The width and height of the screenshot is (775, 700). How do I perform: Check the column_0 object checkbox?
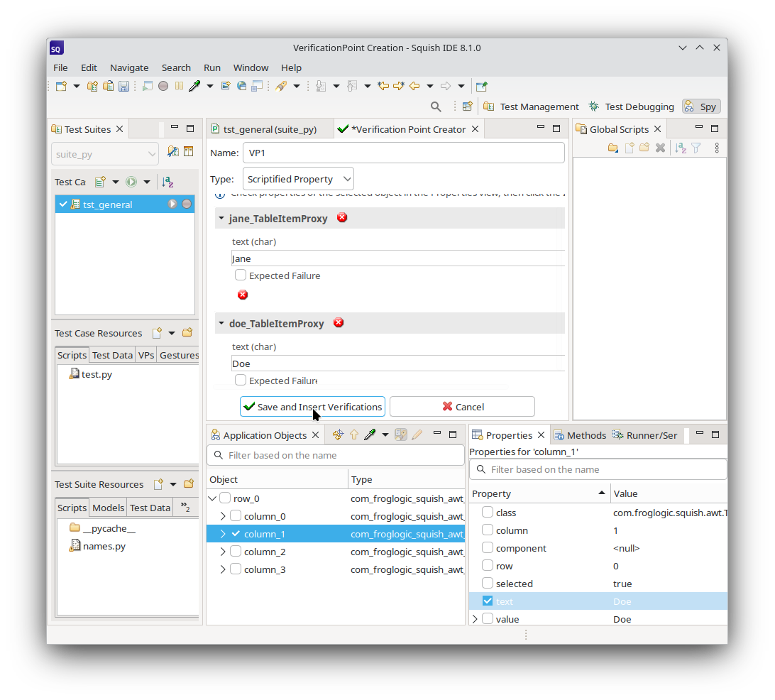pos(236,516)
